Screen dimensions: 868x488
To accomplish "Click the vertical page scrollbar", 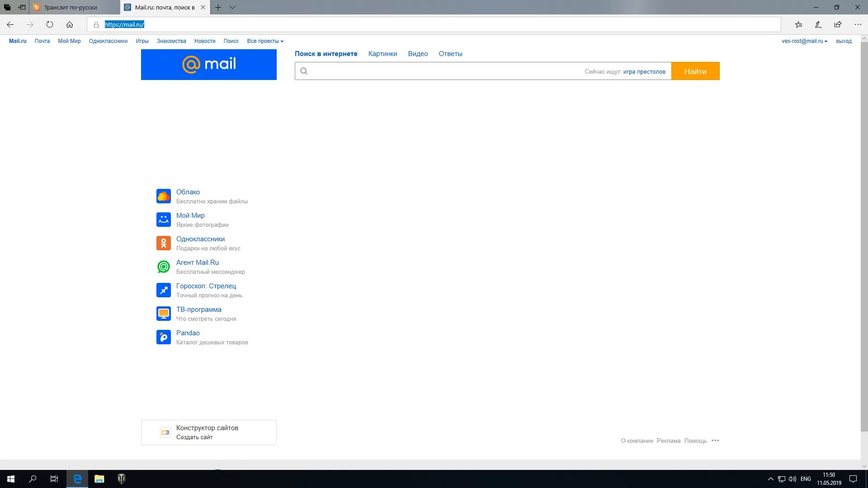I will tap(864, 237).
